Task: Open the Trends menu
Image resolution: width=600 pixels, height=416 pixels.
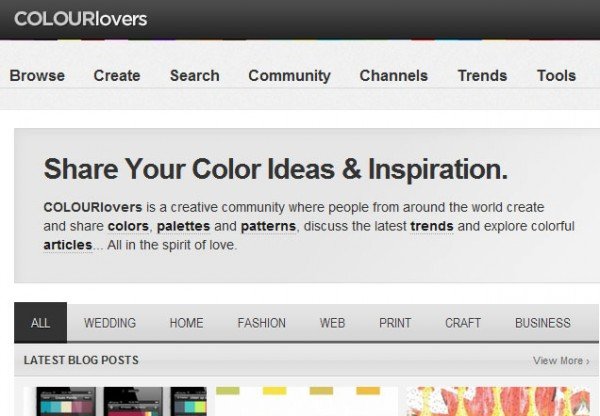Action: (483, 75)
